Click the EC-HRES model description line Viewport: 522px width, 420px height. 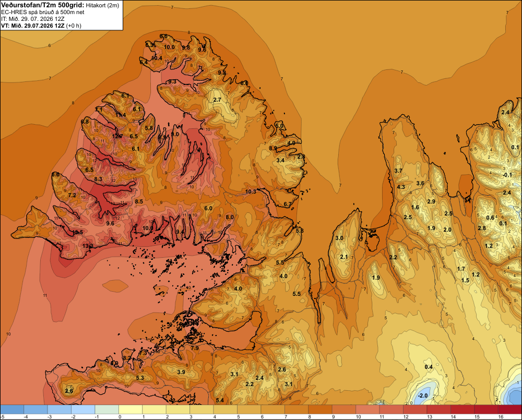point(43,13)
